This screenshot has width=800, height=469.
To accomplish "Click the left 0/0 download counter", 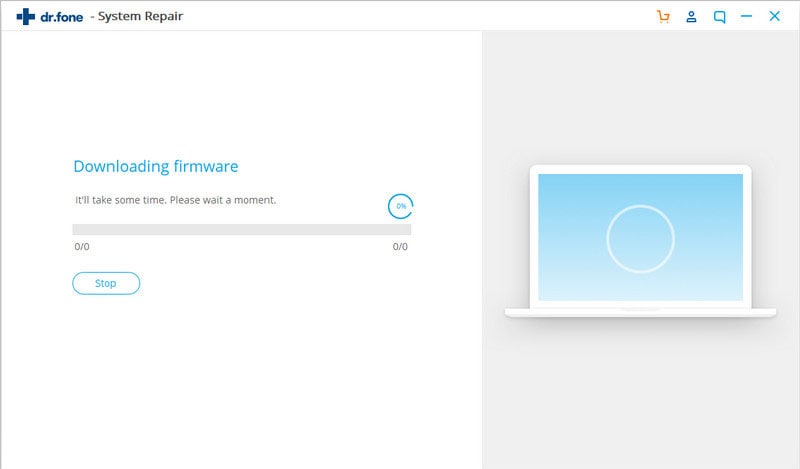I will (82, 246).
